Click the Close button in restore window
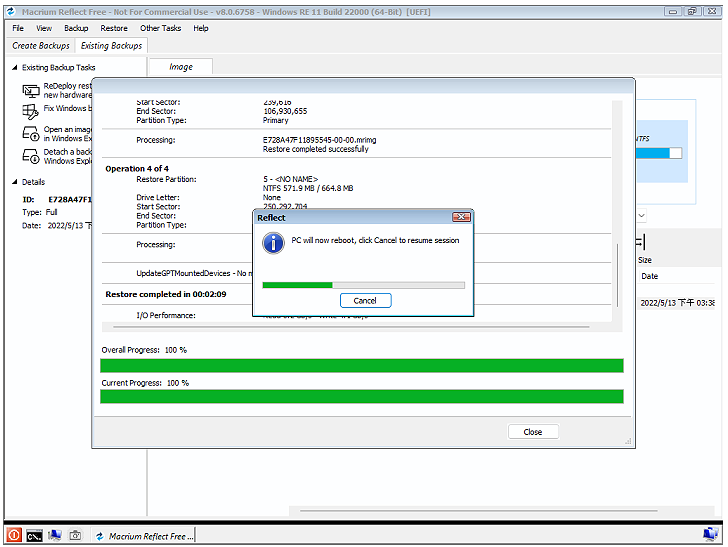This screenshot has height=547, width=728. coord(533,431)
